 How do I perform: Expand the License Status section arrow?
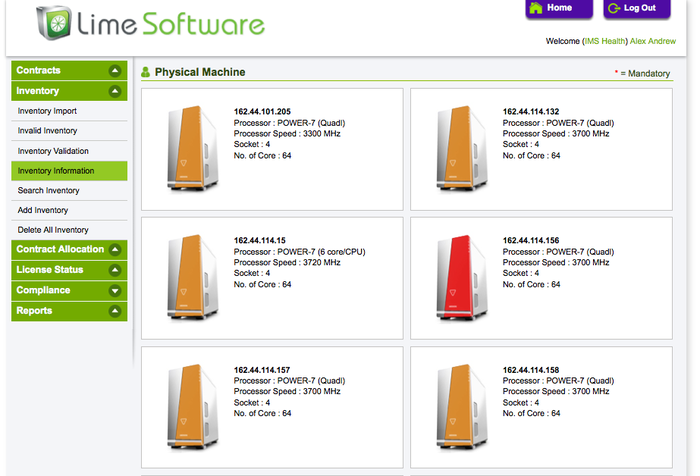tap(115, 270)
